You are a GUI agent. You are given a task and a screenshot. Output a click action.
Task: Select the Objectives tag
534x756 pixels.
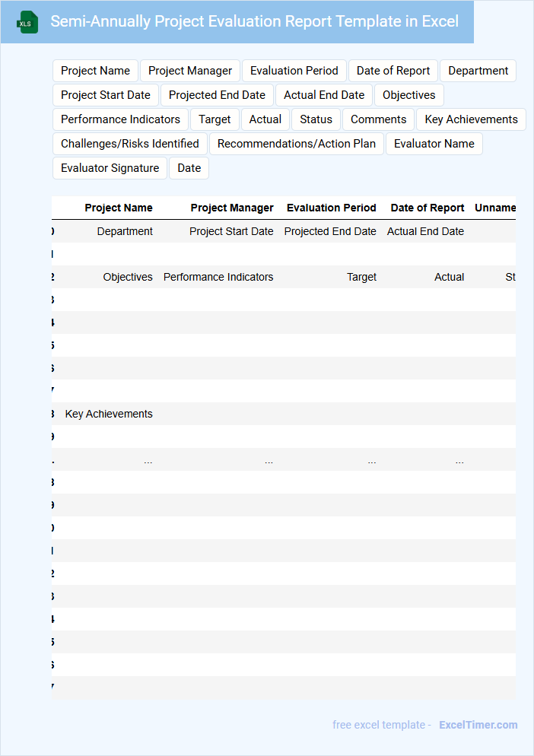point(409,95)
